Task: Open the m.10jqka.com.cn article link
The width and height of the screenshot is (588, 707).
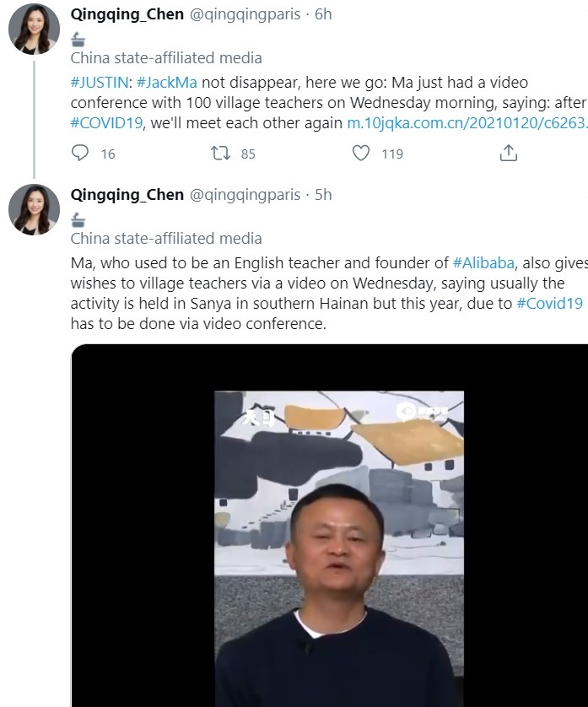Action: pyautogui.click(x=467, y=123)
